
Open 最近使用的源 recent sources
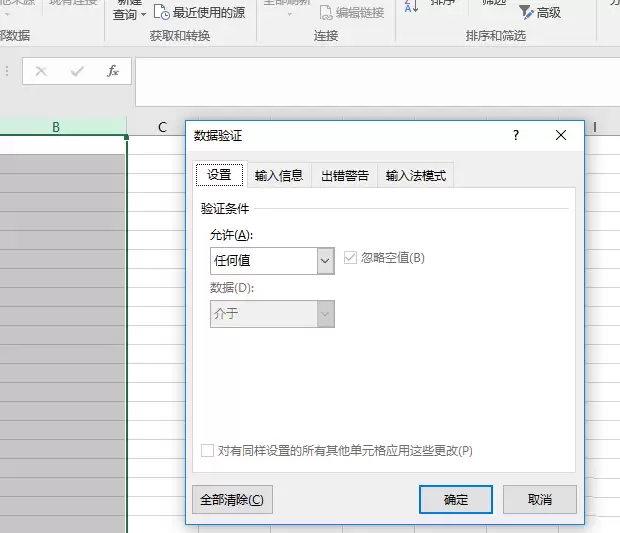point(200,13)
